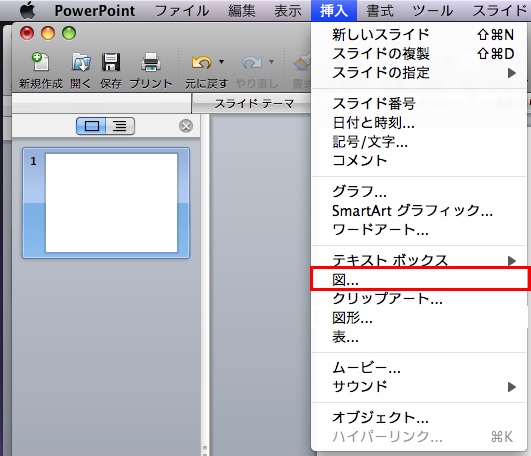Viewport: 531px width, 456px height.
Task: Expand the テキスト ボックス submenu
Action: [x=419, y=260]
